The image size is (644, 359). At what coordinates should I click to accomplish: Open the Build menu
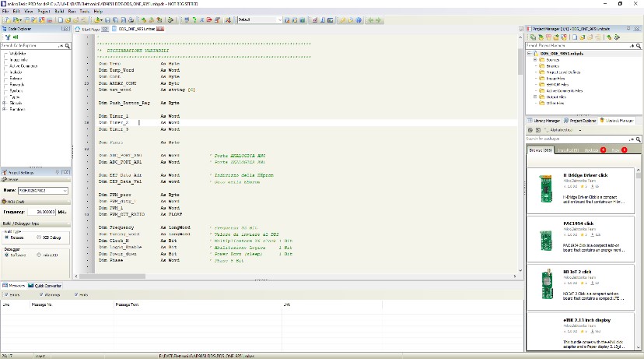(x=59, y=11)
